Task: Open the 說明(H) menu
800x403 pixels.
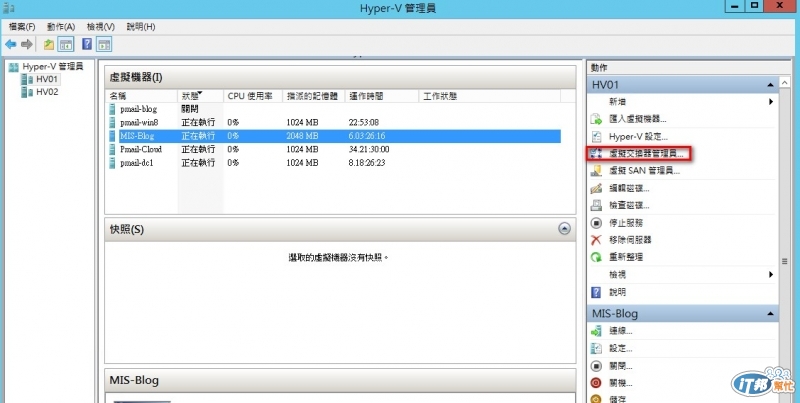Action: click(141, 27)
